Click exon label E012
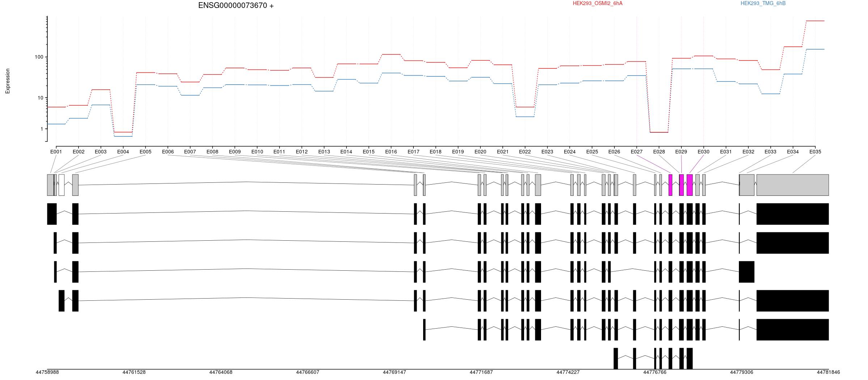 click(302, 152)
